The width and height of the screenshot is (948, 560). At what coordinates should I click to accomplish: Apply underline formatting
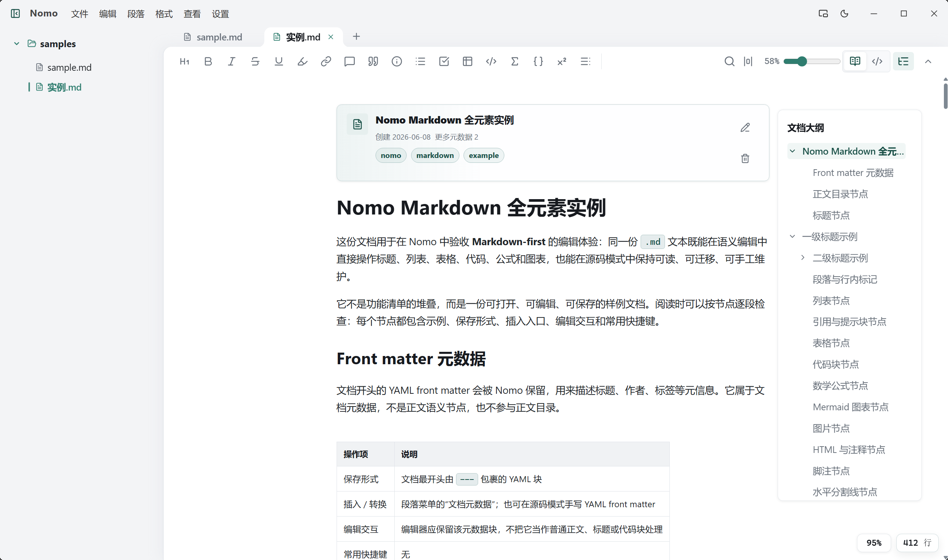(x=279, y=61)
